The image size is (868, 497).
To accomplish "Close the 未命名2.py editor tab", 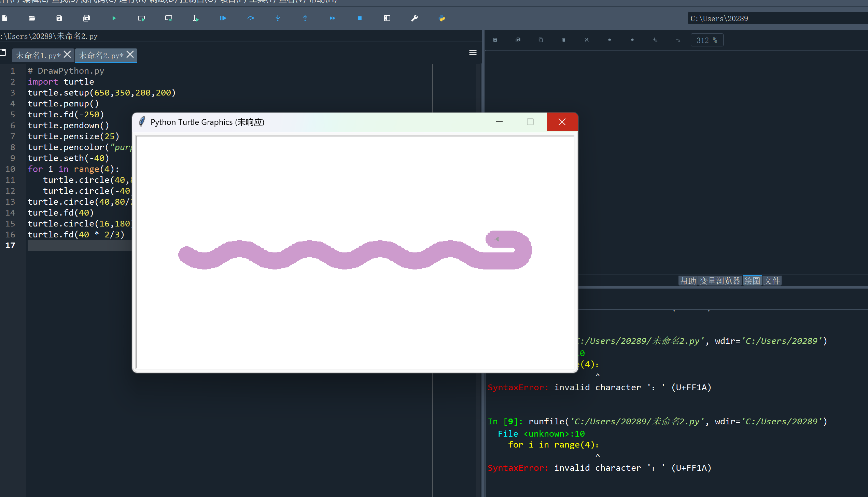I will coord(130,55).
